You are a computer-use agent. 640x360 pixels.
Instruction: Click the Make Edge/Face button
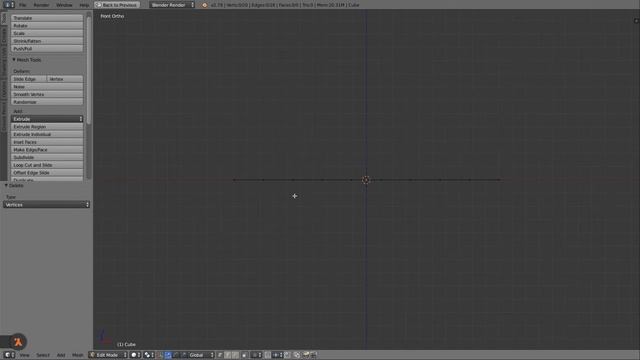[x=47, y=150]
